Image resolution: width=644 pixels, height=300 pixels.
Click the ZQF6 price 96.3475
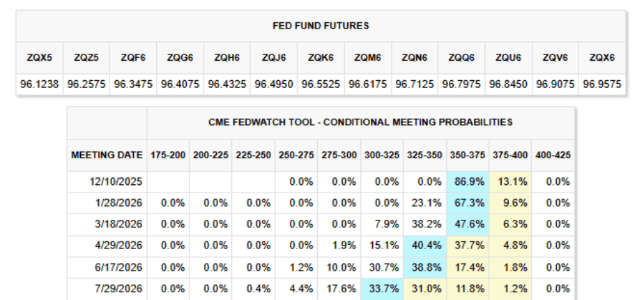point(133,82)
